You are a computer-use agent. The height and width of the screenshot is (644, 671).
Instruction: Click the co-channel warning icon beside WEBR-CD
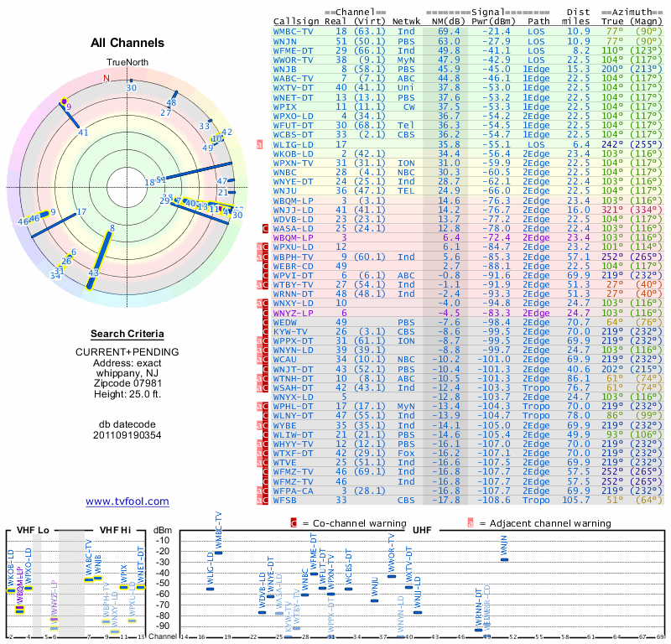[x=265, y=266]
